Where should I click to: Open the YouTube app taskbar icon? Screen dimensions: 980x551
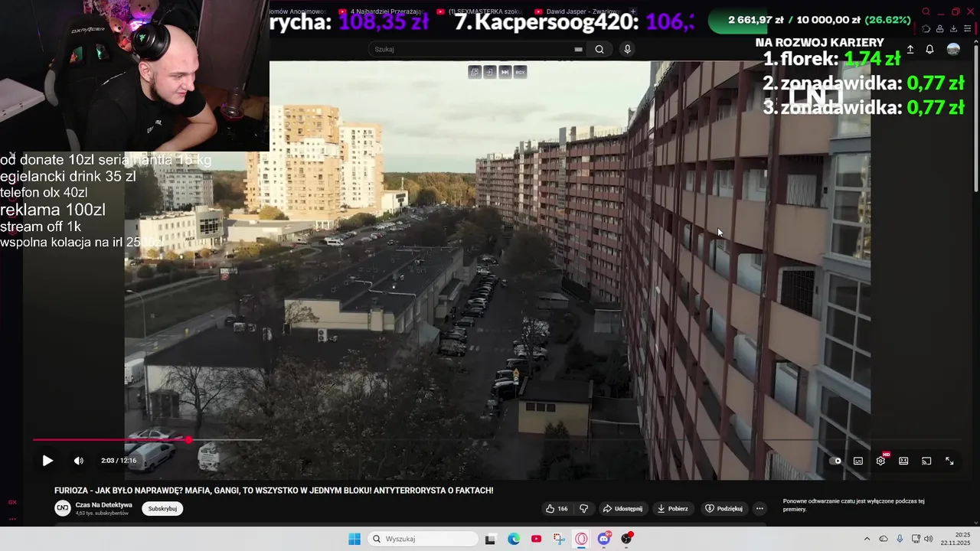536,539
